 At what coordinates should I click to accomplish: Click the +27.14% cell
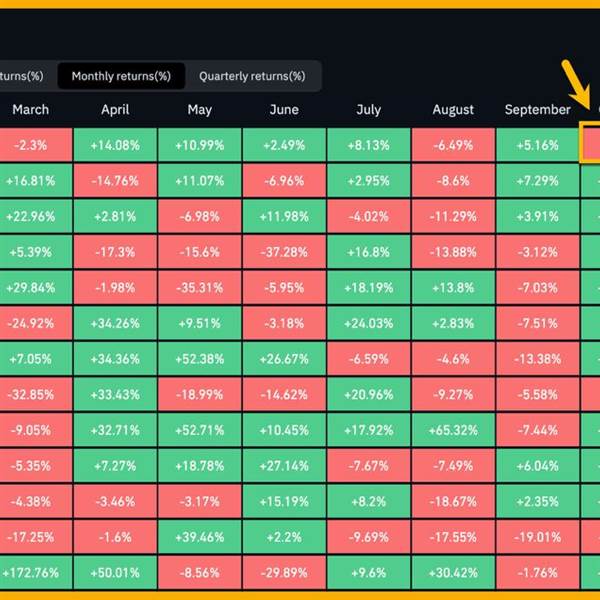pyautogui.click(x=284, y=465)
